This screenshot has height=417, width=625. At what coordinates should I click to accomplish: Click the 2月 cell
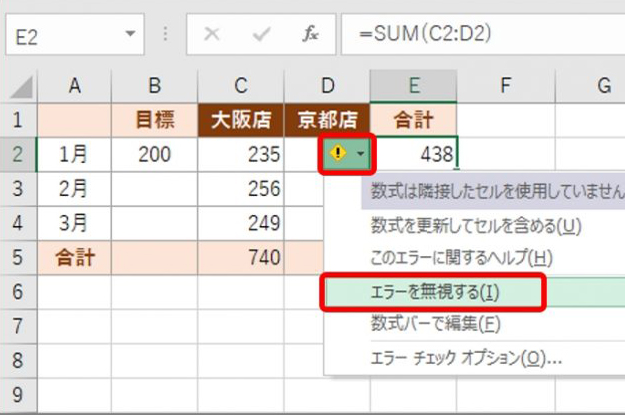tap(75, 189)
